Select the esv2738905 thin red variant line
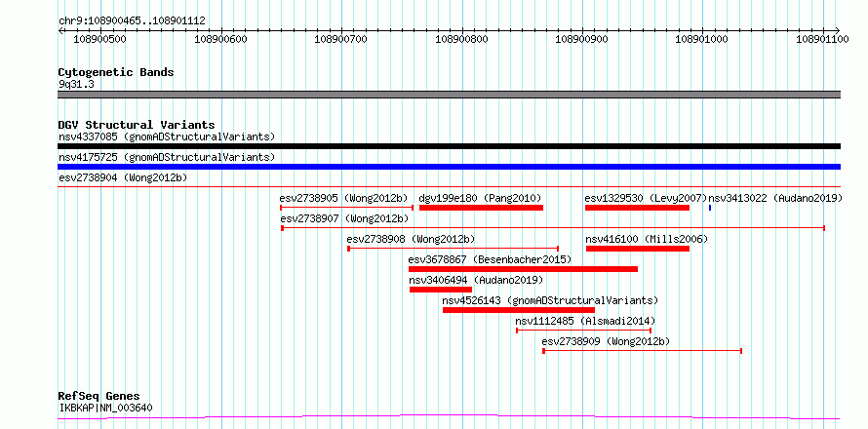 click(x=346, y=208)
